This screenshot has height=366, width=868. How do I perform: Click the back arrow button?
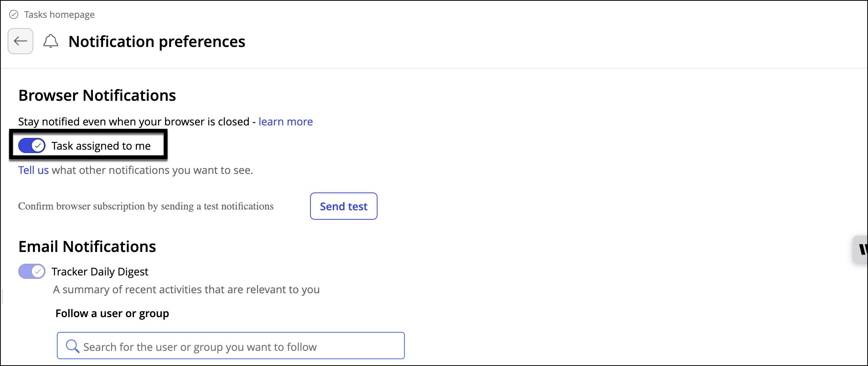pyautogui.click(x=20, y=41)
